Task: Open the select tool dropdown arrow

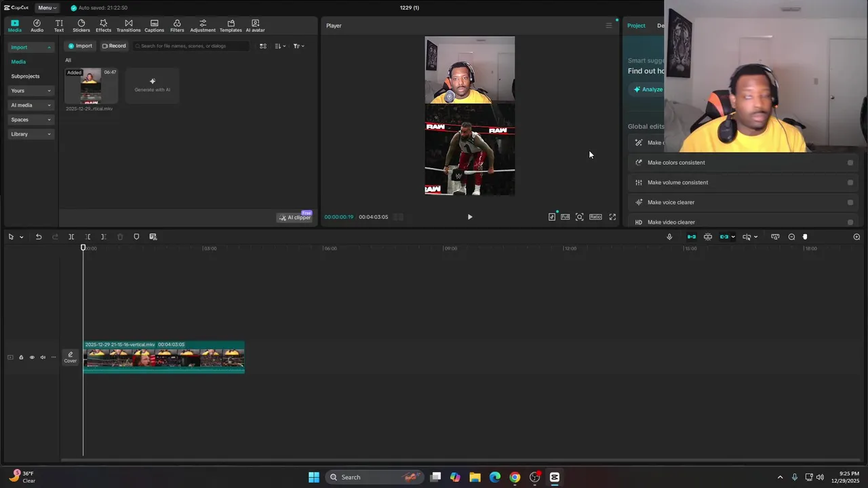Action: 22,237
